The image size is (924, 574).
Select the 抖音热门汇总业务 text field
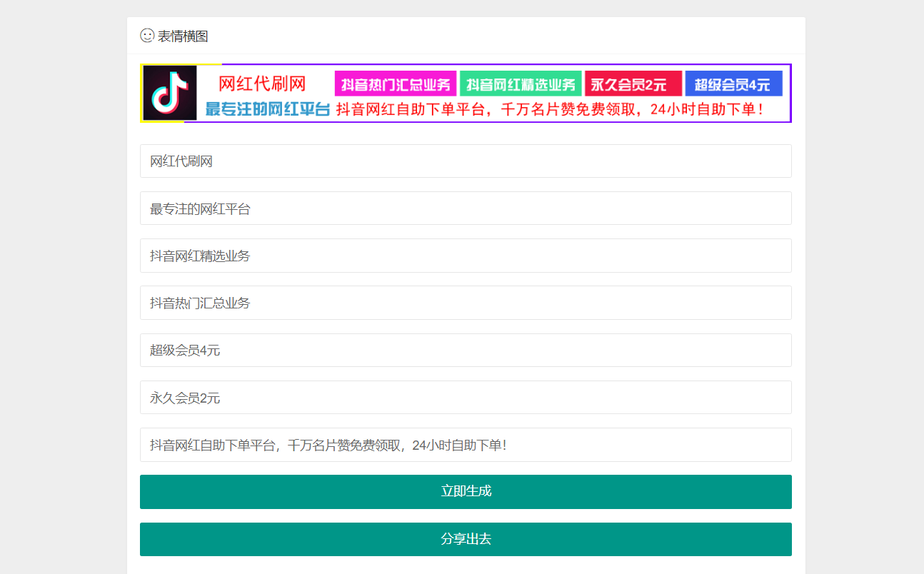click(x=466, y=303)
